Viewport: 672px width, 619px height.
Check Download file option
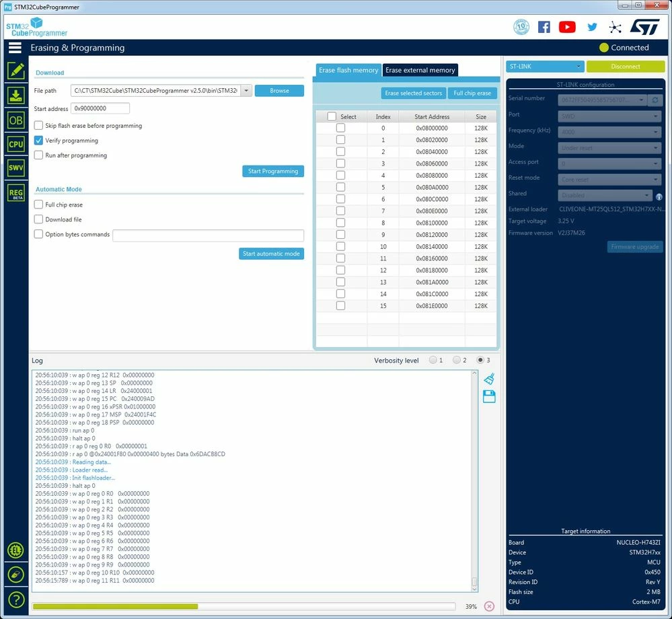pos(38,219)
